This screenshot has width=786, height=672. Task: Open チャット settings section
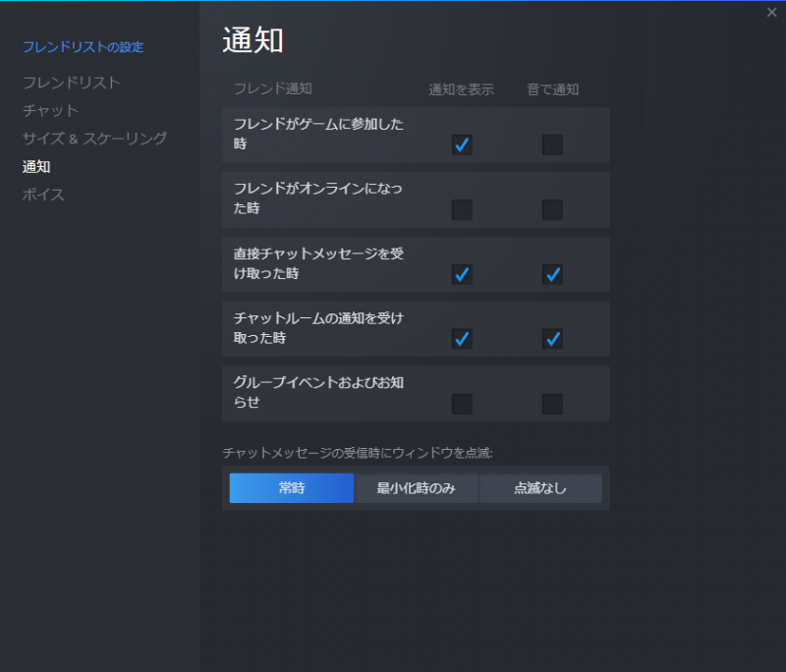[51, 111]
